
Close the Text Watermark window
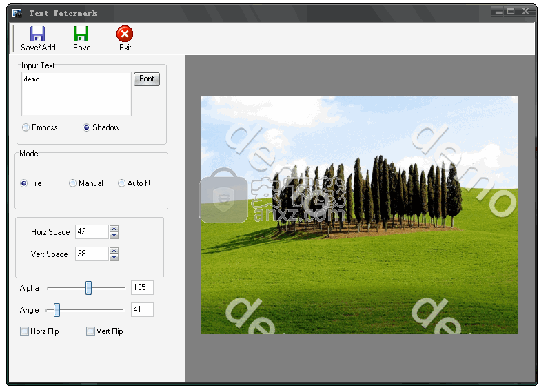click(526, 11)
